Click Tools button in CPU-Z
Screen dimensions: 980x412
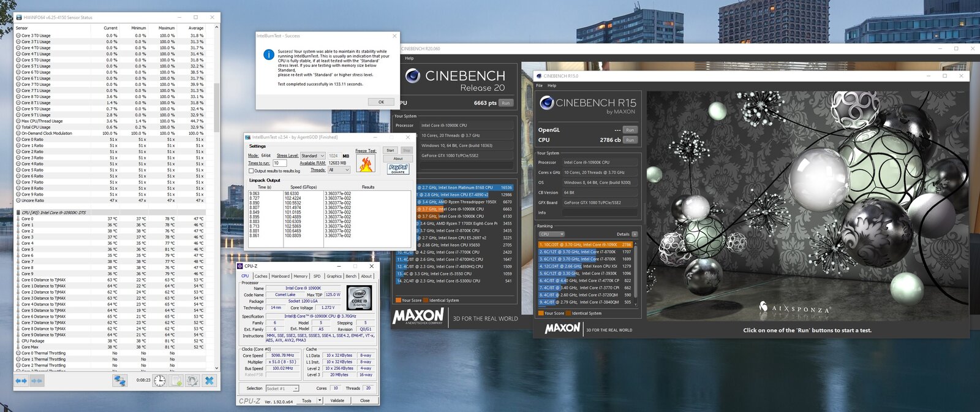pos(307,400)
